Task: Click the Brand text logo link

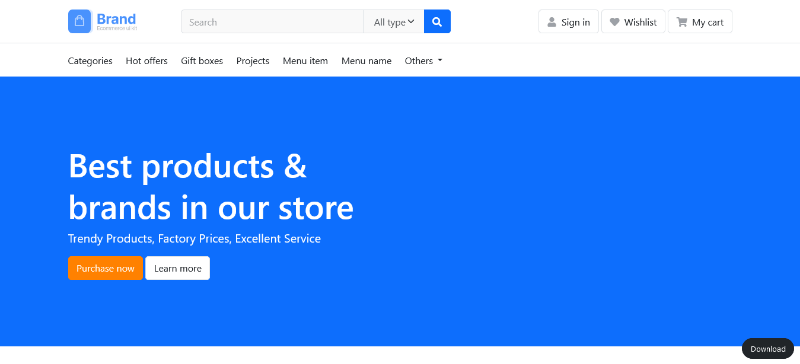Action: point(116,19)
